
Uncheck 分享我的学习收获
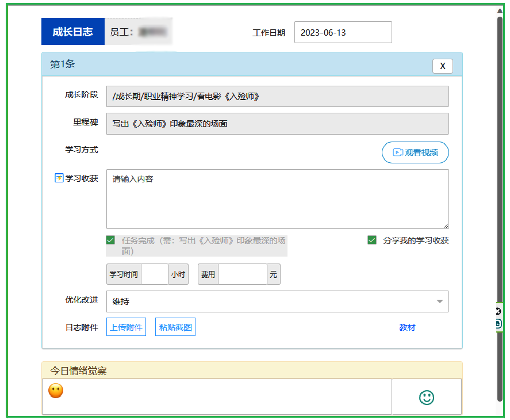coord(372,239)
